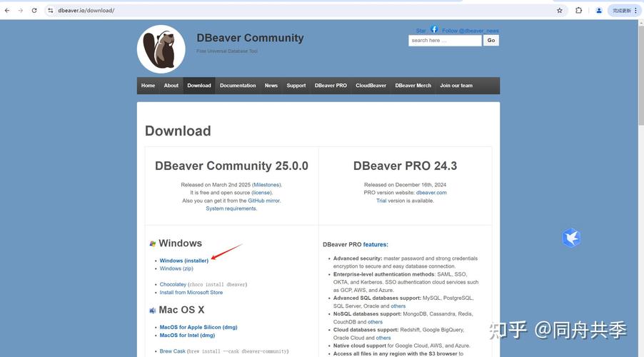Open the browser three-dot menu

point(636,11)
